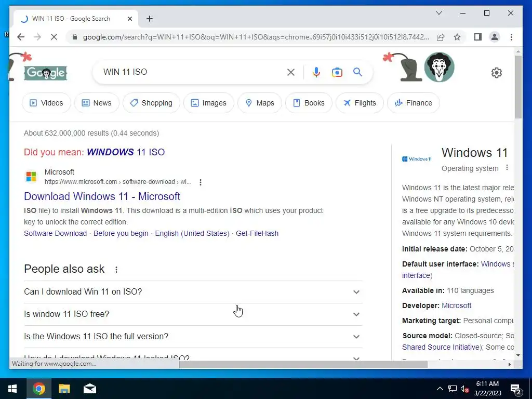Open the tab search chevron
Screen dimensions: 532x399
(x=438, y=13)
